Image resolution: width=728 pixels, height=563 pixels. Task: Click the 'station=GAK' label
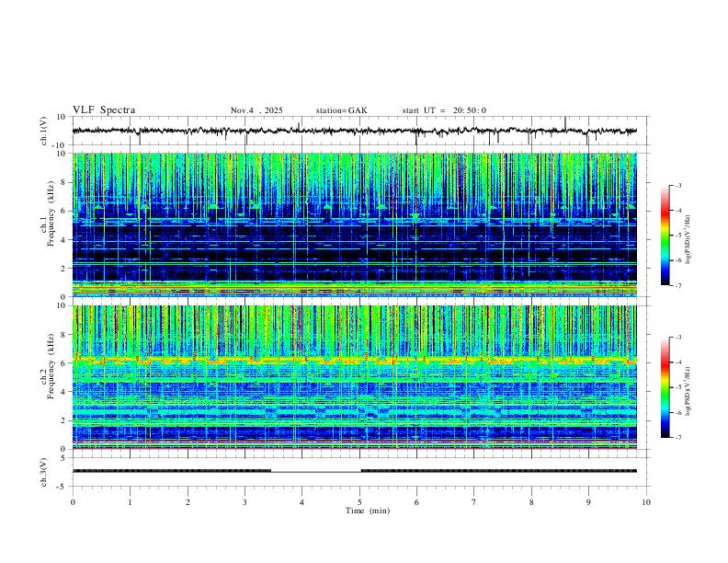[x=341, y=110]
